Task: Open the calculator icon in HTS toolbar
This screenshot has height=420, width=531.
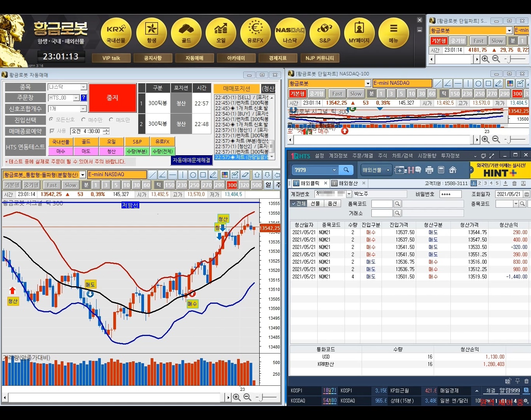Action: 441,170
